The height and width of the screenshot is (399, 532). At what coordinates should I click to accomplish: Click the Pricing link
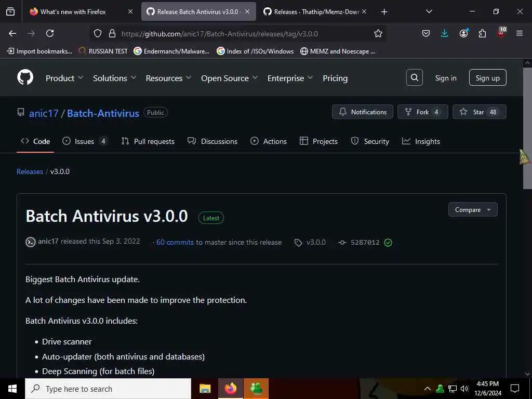[335, 78]
